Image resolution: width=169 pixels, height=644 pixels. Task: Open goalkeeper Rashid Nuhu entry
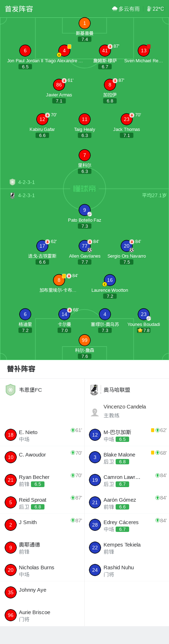(x=127, y=570)
